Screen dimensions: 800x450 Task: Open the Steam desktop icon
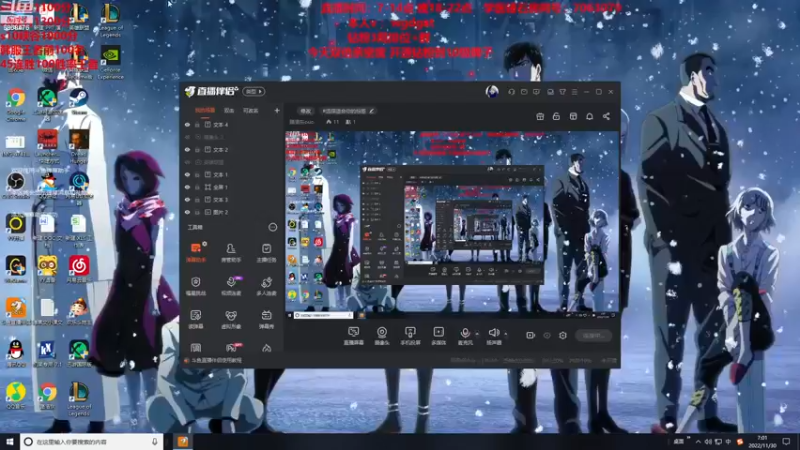pos(79,101)
